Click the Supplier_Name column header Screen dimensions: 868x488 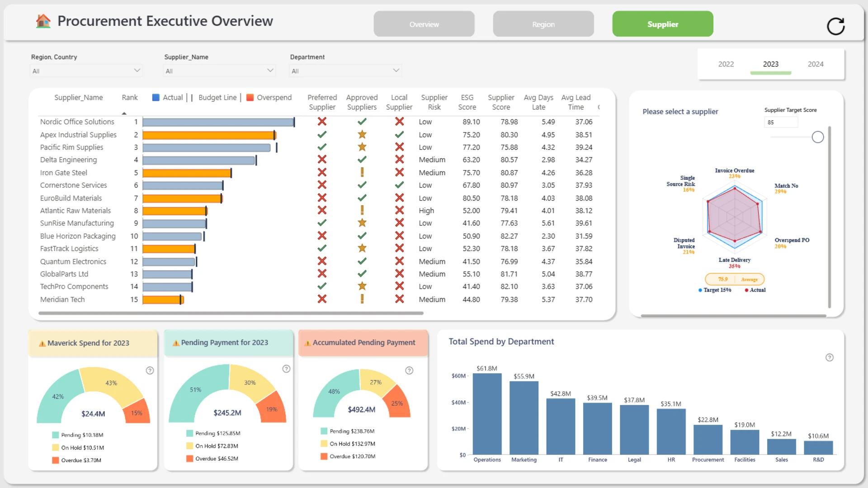coord(79,98)
